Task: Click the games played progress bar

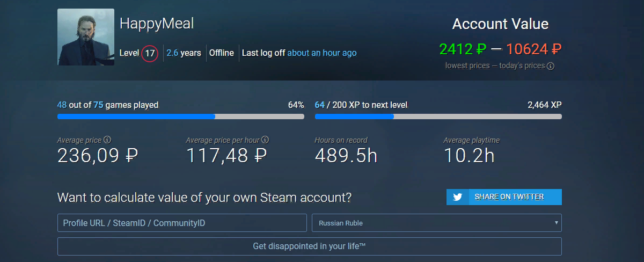Action: pyautogui.click(x=181, y=116)
